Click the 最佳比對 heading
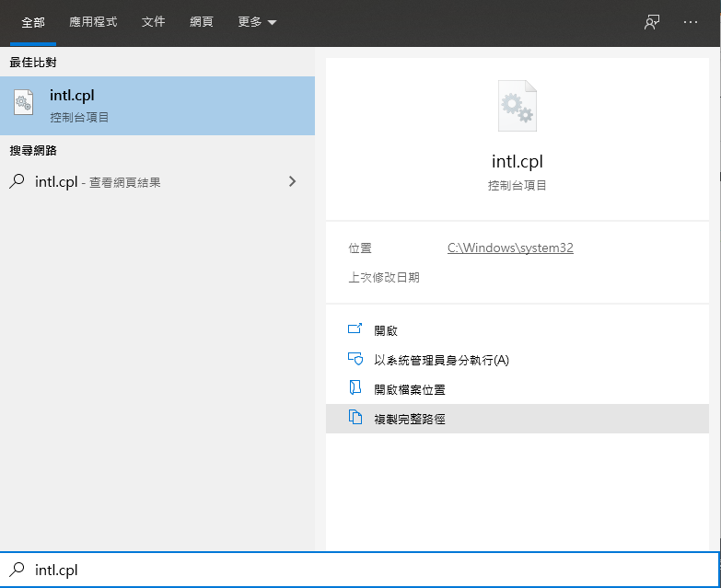 tap(33, 62)
